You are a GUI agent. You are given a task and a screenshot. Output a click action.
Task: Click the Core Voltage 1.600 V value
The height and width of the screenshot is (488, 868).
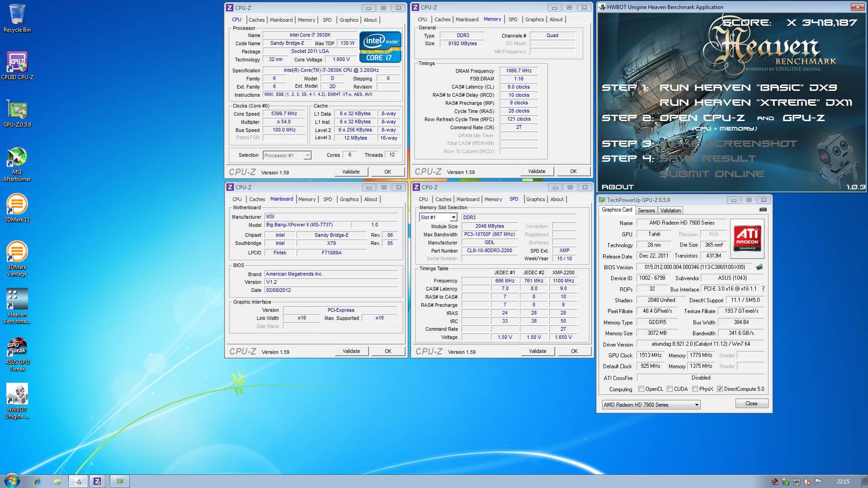(341, 59)
